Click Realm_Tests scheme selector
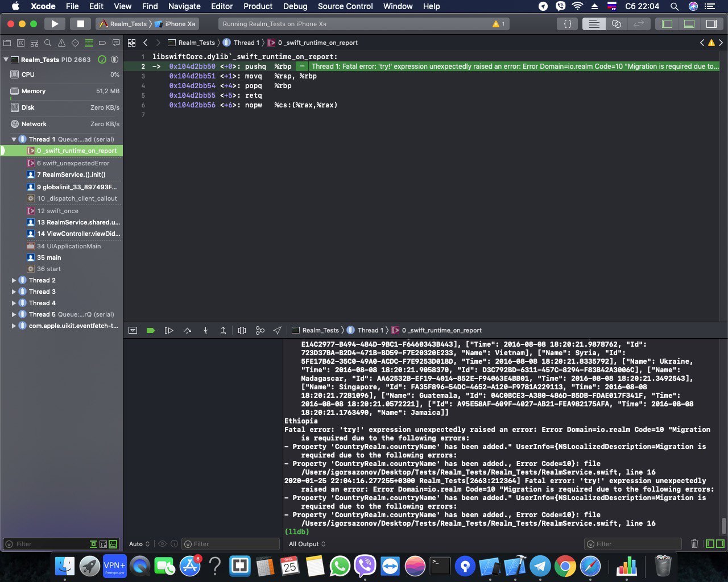This screenshot has width=728, height=582. (123, 24)
